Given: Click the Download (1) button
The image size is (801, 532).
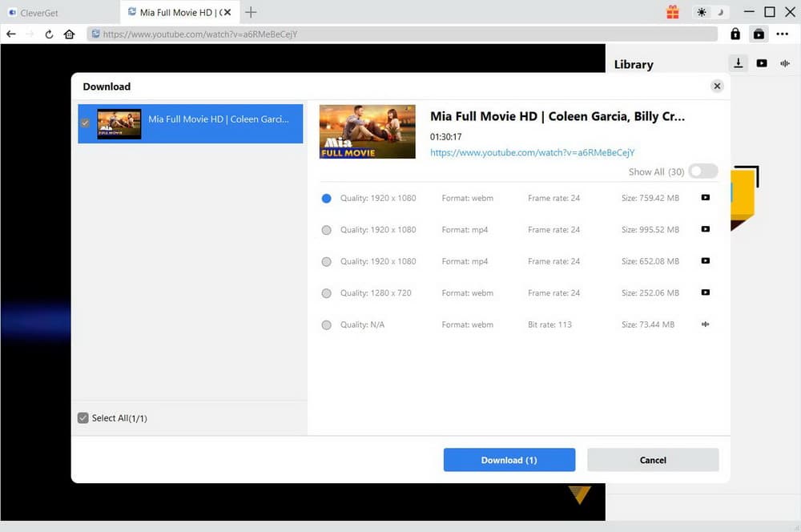Looking at the screenshot, I should [509, 460].
